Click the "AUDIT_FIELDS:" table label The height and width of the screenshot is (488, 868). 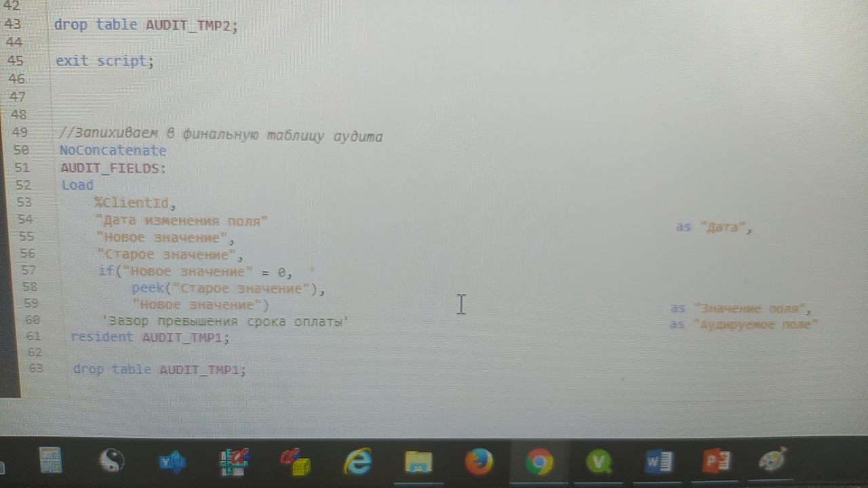tap(113, 168)
